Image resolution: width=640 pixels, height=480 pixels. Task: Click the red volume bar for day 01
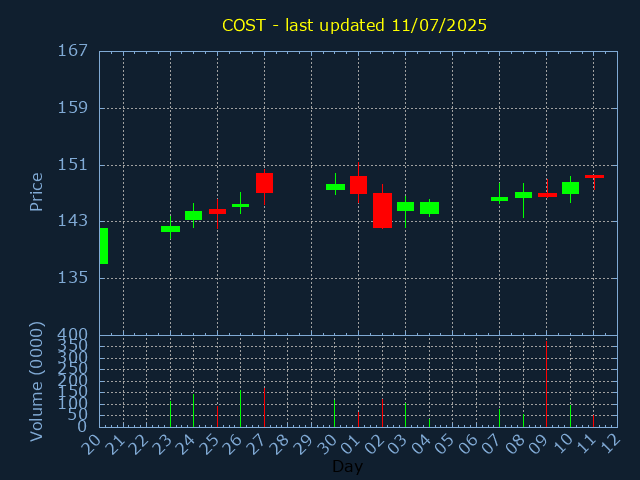pos(358,419)
